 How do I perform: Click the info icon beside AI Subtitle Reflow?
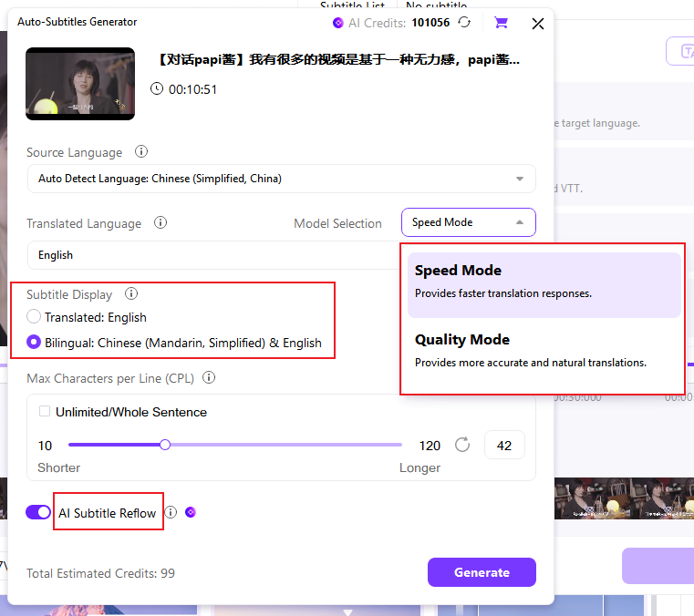(171, 512)
